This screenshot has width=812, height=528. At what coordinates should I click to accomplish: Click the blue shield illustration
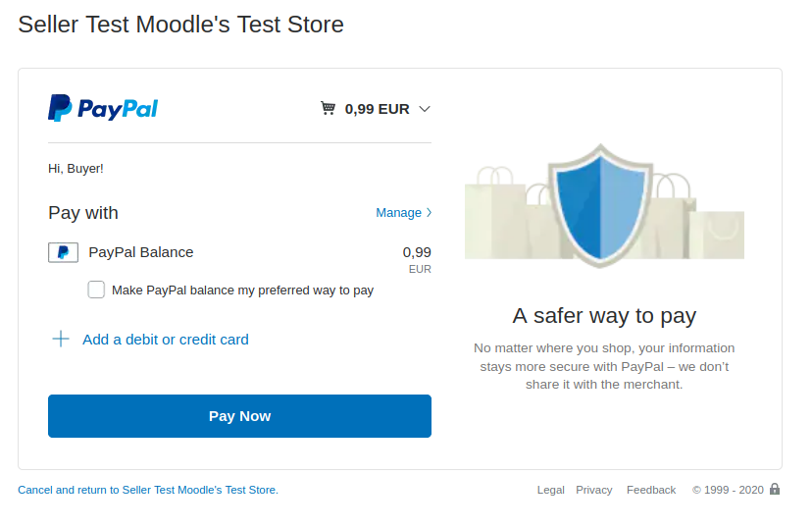601,206
